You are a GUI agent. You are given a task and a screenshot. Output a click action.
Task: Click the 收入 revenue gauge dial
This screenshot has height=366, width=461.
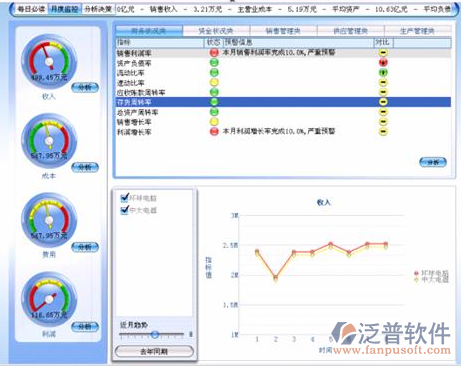49,62
